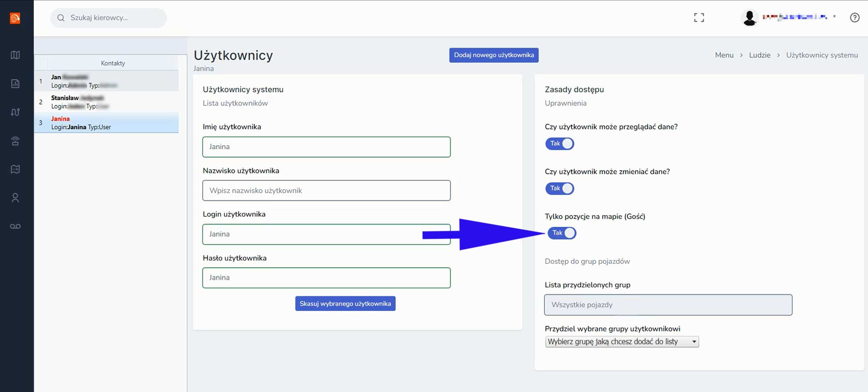Image resolution: width=868 pixels, height=392 pixels.
Task: Focus the 'Szukaj kierowcy...' search field
Action: point(109,18)
